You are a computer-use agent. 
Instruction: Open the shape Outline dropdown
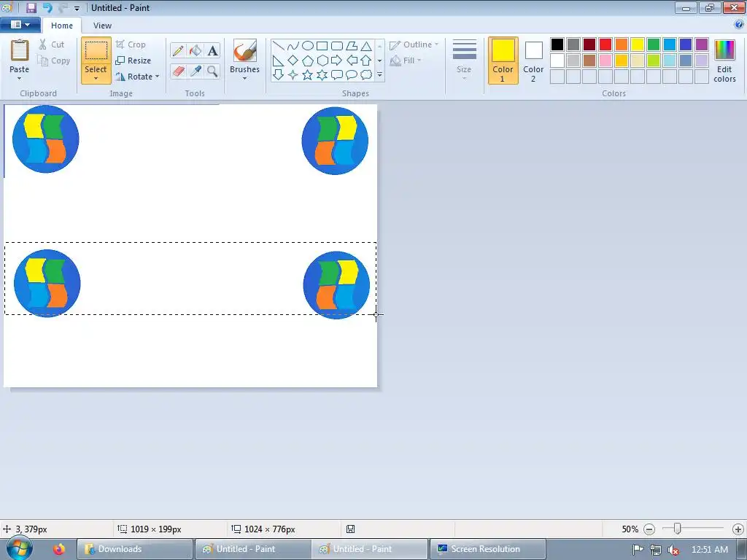414,44
